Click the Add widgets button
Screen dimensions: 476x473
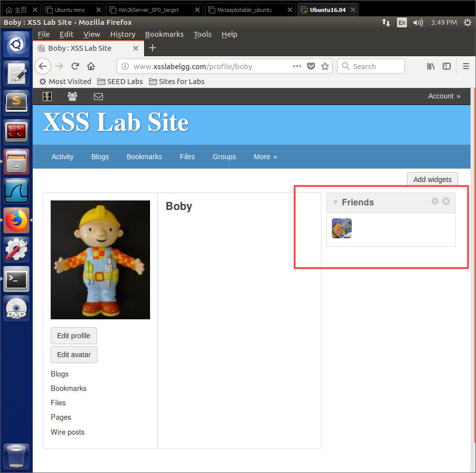[432, 179]
